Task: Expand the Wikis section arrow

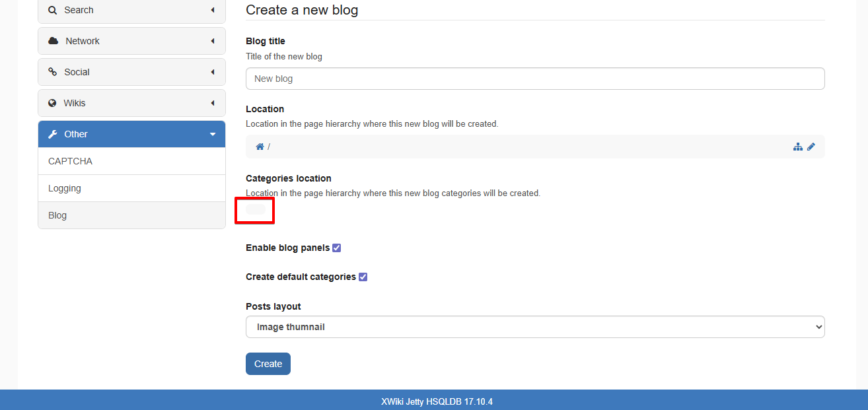Action: (213, 103)
